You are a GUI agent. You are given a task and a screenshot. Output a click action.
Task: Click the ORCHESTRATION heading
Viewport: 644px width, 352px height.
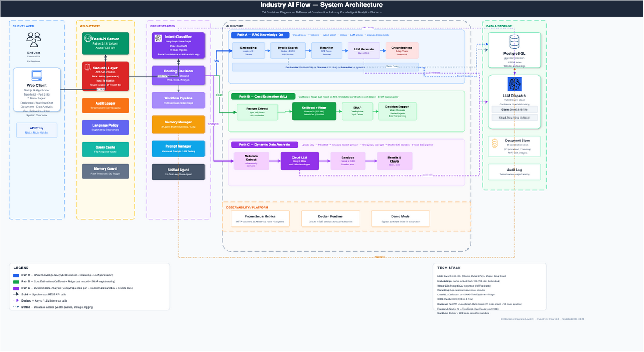pyautogui.click(x=163, y=26)
